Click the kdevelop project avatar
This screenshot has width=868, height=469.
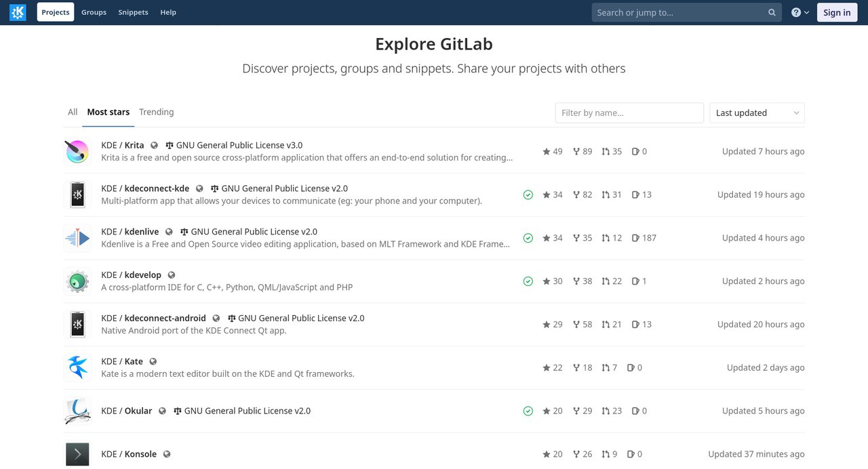77,281
